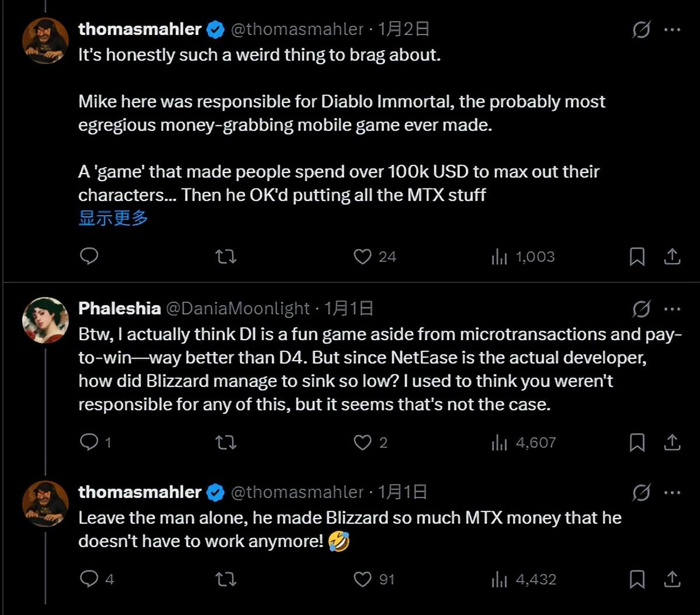Click thomasmahler name on top tweet
Screen dimensions: 700x615
(140, 29)
